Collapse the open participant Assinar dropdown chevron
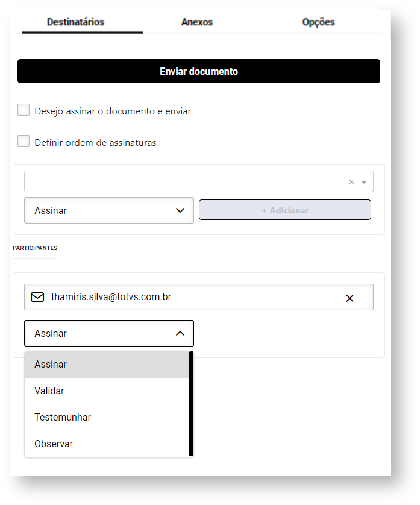The height and width of the screenshot is (505, 420). 180,333
